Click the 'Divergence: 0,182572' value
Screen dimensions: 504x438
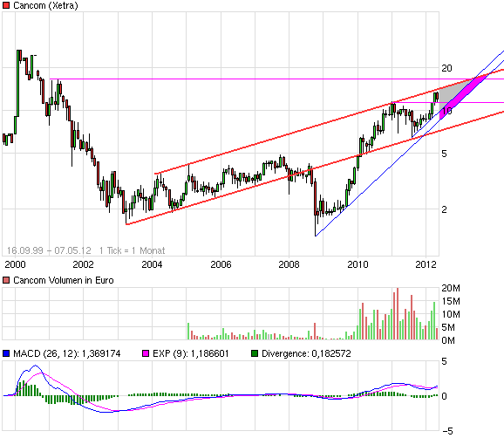[x=306, y=353]
